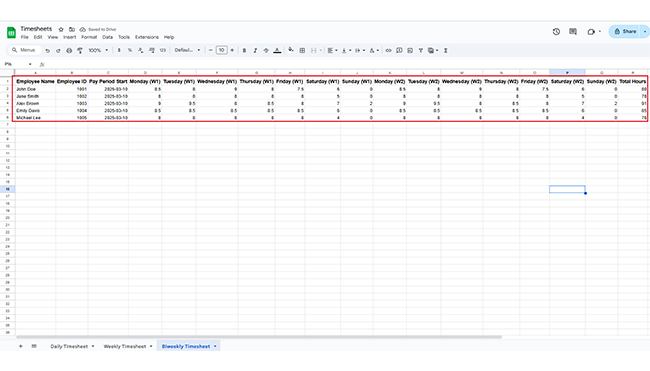Apply strikethrough formatting

[266, 51]
